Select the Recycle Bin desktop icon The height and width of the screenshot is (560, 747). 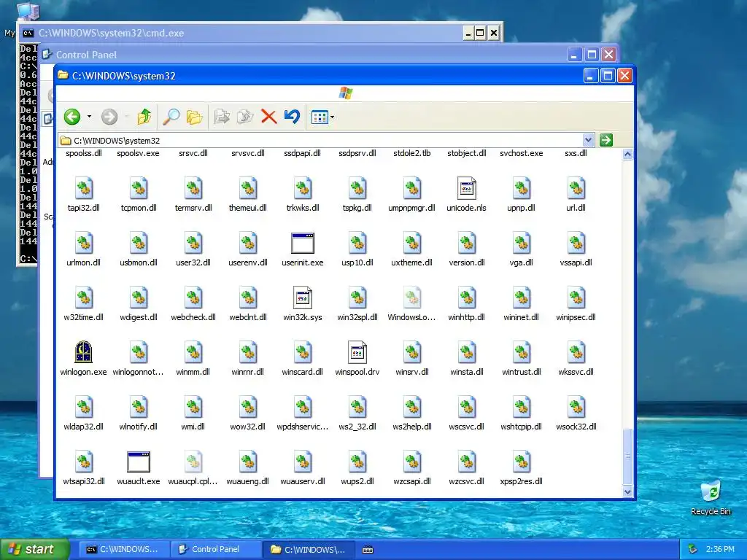711,491
